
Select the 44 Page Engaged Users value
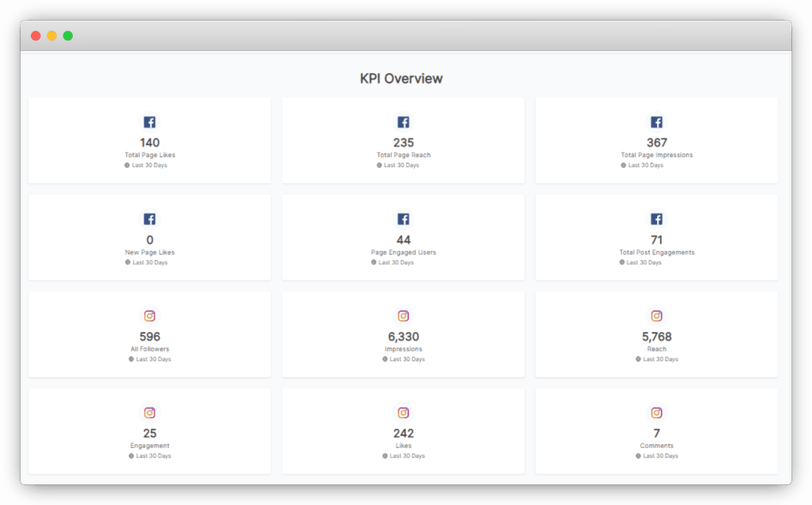coord(404,240)
